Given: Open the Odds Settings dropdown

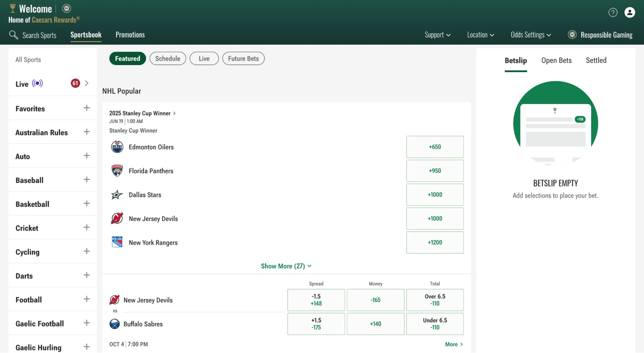Looking at the screenshot, I should (x=531, y=35).
